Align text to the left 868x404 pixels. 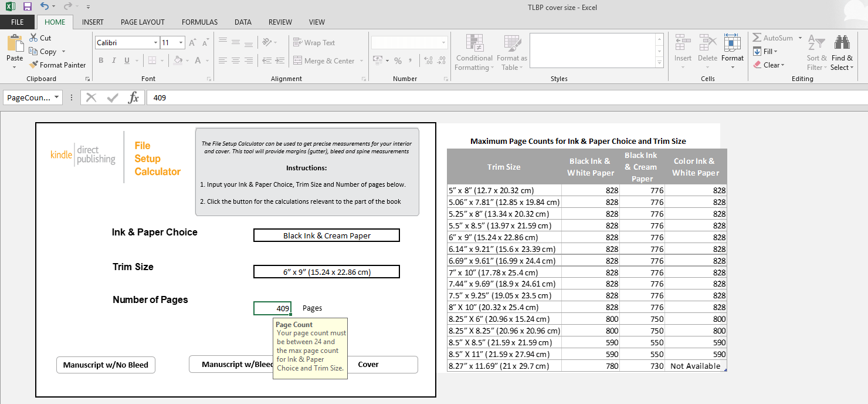coord(223,60)
